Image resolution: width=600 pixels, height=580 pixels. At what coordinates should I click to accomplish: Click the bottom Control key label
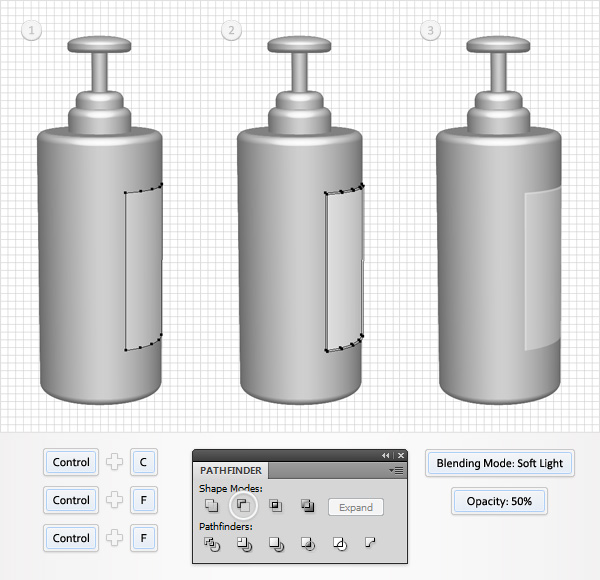point(71,538)
